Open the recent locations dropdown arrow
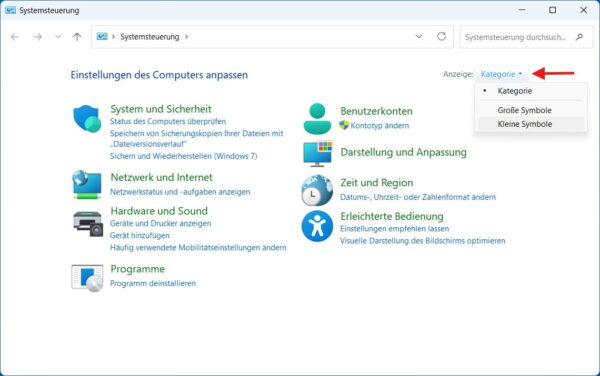 (58, 37)
